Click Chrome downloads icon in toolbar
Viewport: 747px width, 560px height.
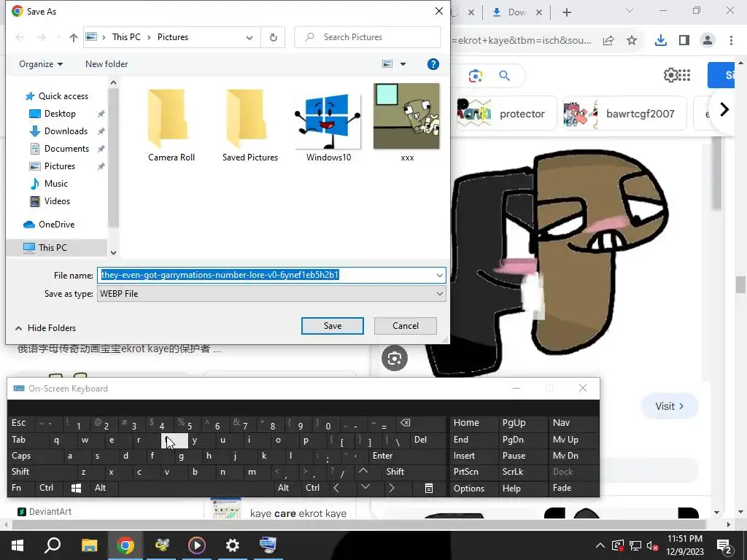pyautogui.click(x=660, y=41)
